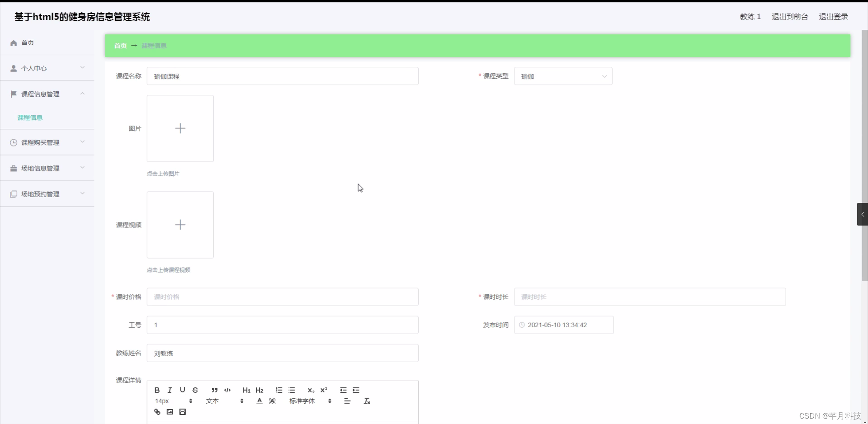
Task: Click the 首页 breadcrumb link
Action: (120, 45)
